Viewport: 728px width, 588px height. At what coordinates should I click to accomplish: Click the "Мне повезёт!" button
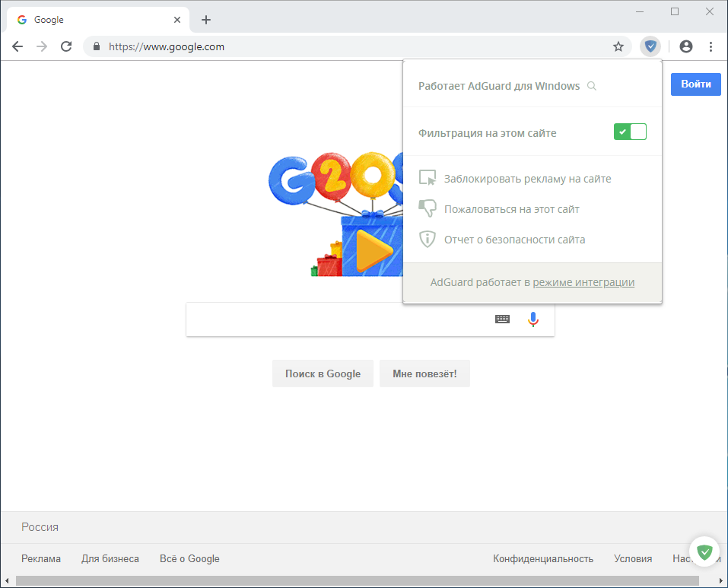click(x=424, y=373)
